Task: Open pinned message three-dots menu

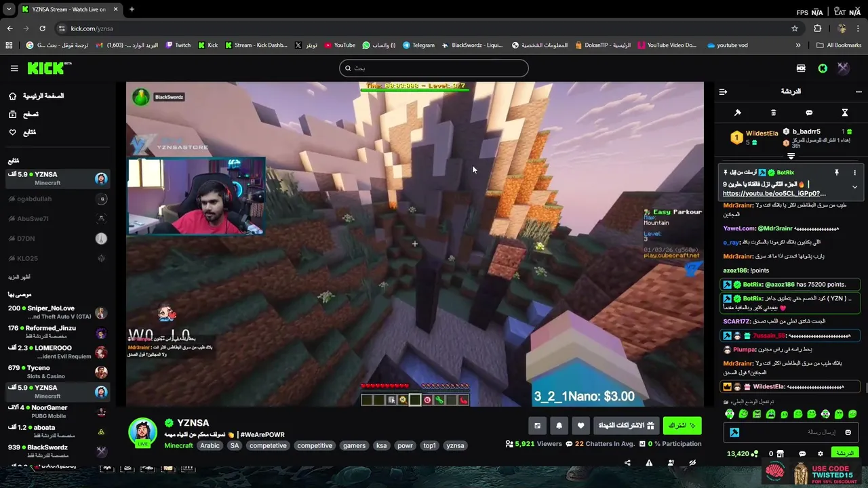Action: coord(854,173)
